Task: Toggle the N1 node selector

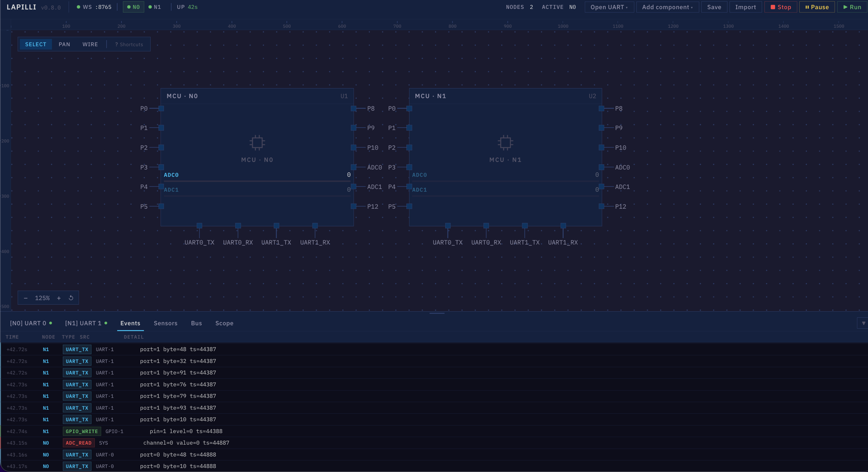Action: click(x=155, y=7)
